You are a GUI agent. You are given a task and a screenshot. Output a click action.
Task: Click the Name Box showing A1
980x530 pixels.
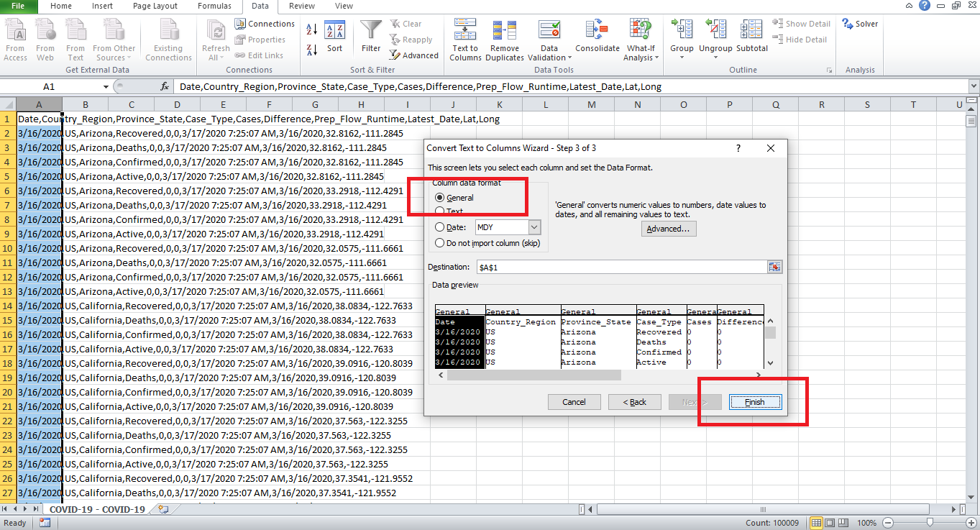[x=49, y=86]
